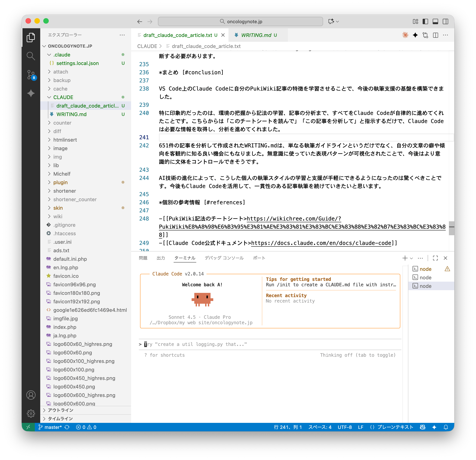
Task: Toggle the bottom panel visibility
Action: coord(435,22)
